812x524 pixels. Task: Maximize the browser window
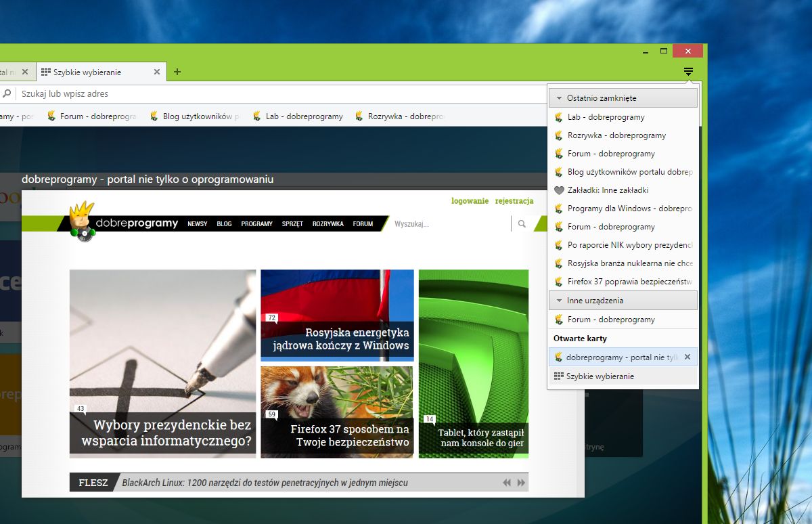tap(664, 51)
